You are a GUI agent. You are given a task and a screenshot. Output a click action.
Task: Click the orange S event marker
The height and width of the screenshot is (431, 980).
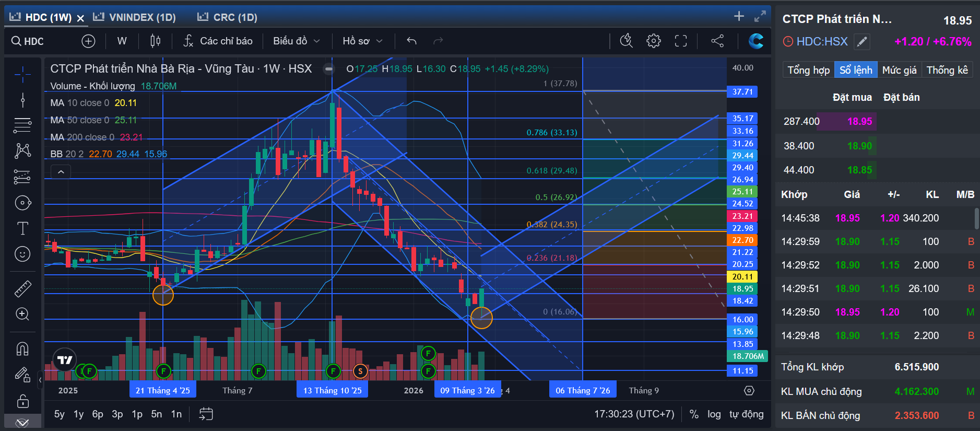point(360,371)
